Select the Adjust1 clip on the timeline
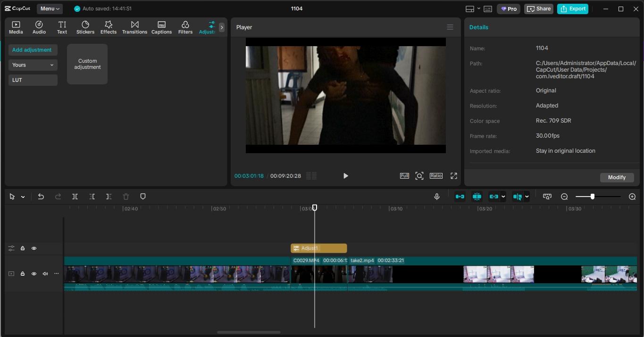644x337 pixels. [x=319, y=248]
